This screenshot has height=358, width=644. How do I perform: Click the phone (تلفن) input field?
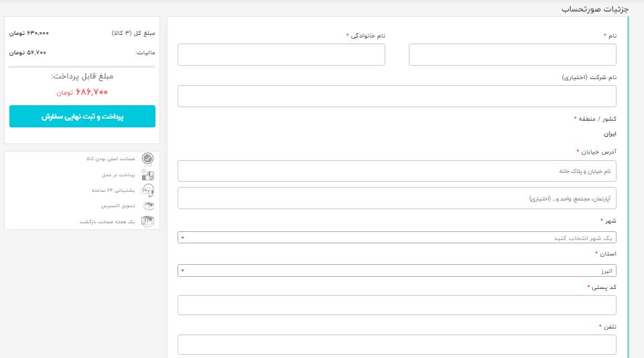tap(397, 345)
